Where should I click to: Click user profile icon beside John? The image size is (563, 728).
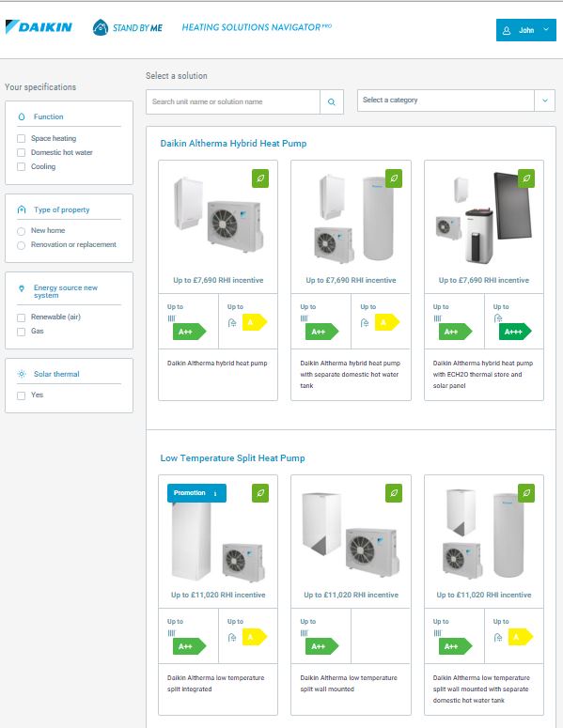[507, 30]
